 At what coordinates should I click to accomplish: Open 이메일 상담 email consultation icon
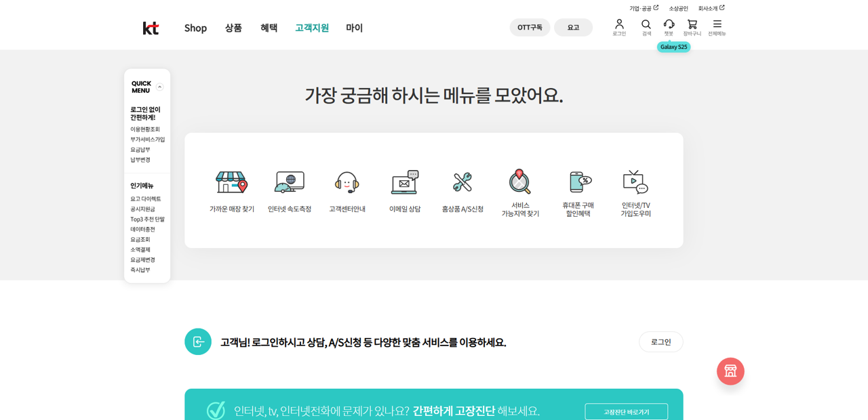click(403, 182)
